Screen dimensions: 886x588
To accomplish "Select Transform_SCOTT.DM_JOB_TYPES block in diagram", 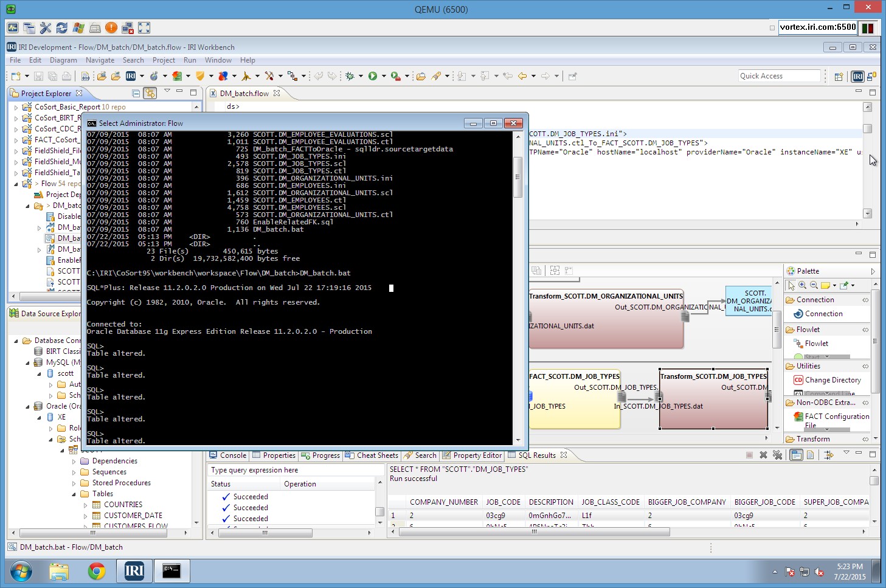I will click(x=713, y=398).
